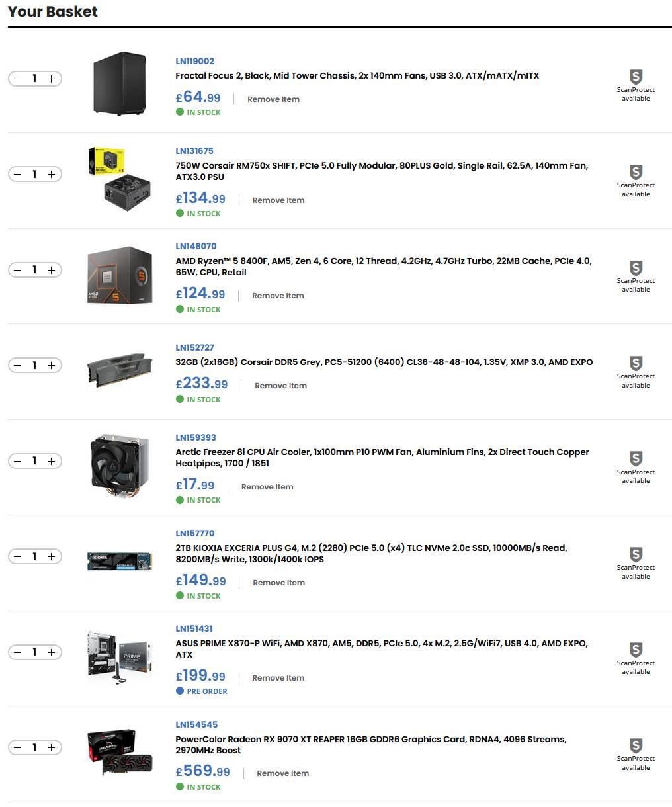The image size is (672, 807).
Task: Remove the KIOXIA EXCERIA PLUS SSD item
Action: coord(278,583)
